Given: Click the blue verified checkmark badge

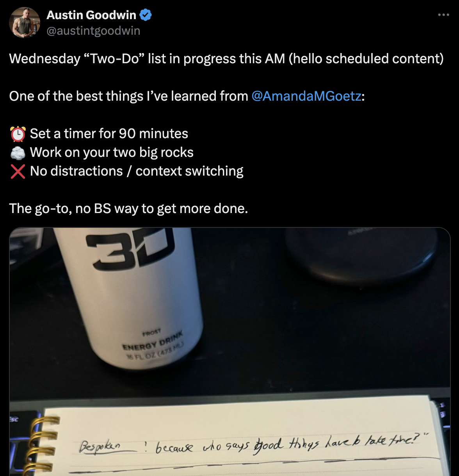Looking at the screenshot, I should point(146,15).
